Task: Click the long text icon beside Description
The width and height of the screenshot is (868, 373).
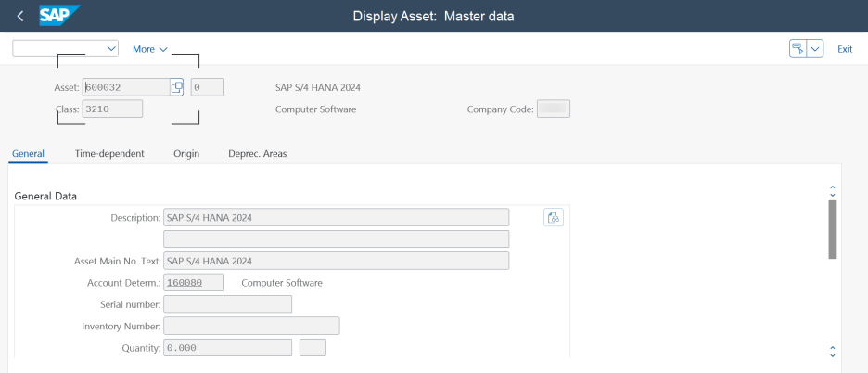Action: click(554, 218)
